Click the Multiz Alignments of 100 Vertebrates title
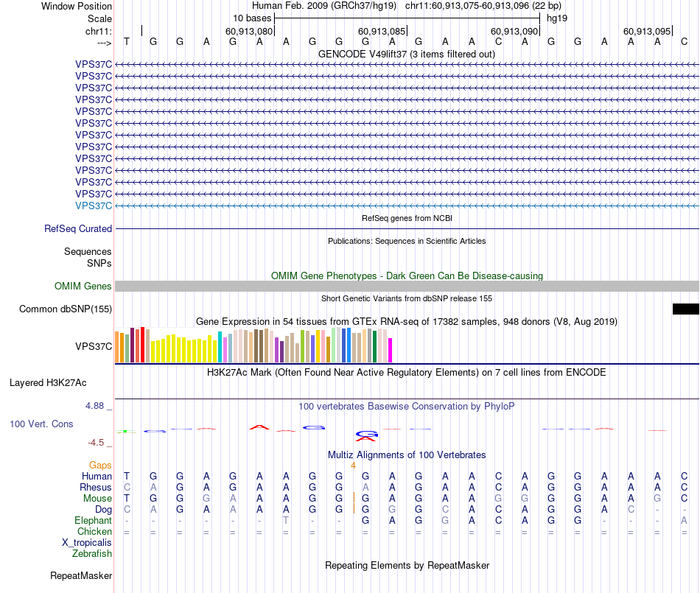 point(407,455)
